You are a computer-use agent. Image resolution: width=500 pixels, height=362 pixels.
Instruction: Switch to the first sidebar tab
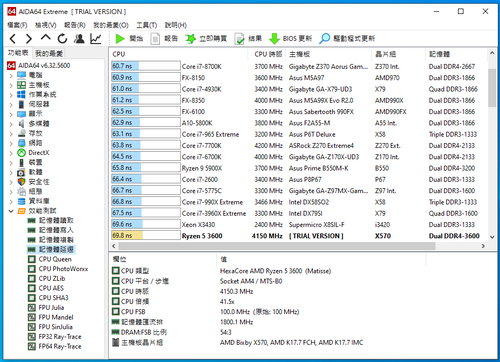click(x=18, y=53)
